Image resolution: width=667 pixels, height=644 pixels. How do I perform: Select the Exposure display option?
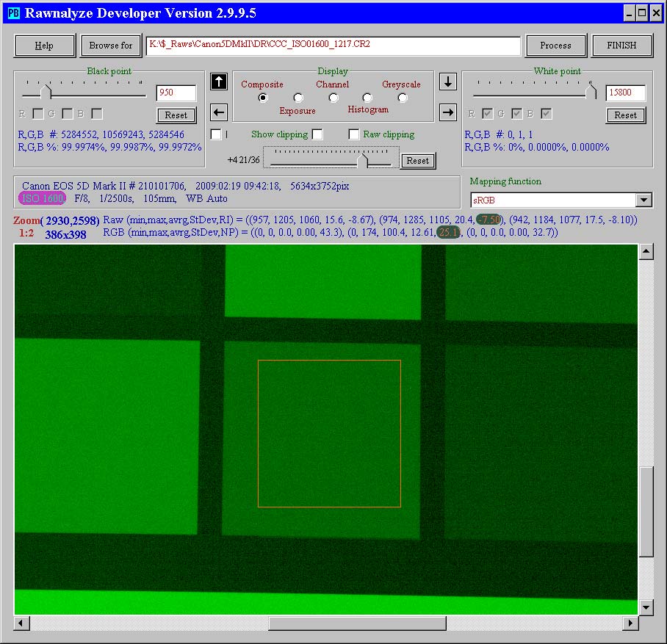298,98
